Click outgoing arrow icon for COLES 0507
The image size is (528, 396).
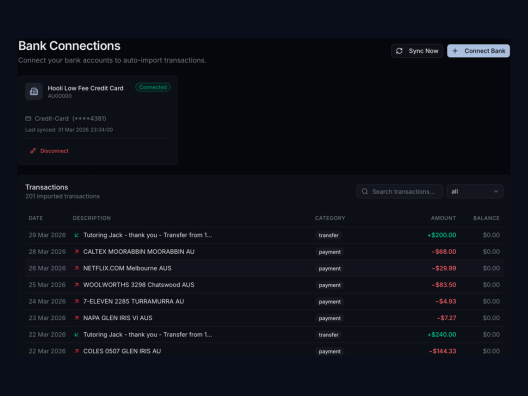click(x=76, y=351)
